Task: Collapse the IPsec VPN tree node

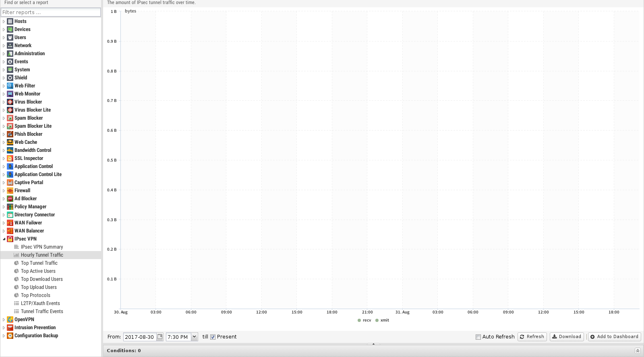Action: coord(4,239)
